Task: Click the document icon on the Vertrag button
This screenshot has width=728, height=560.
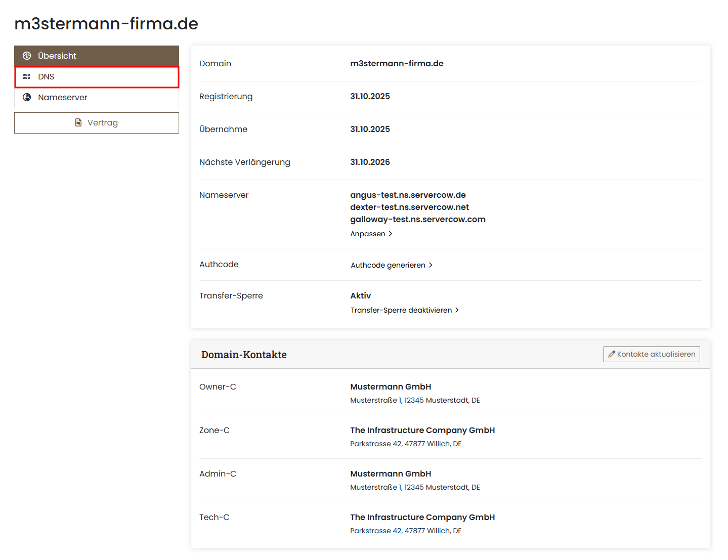Action: pos(78,122)
